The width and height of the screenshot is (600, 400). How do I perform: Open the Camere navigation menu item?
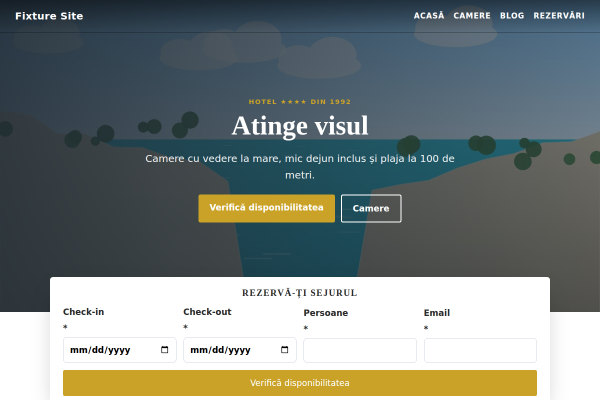coord(472,16)
